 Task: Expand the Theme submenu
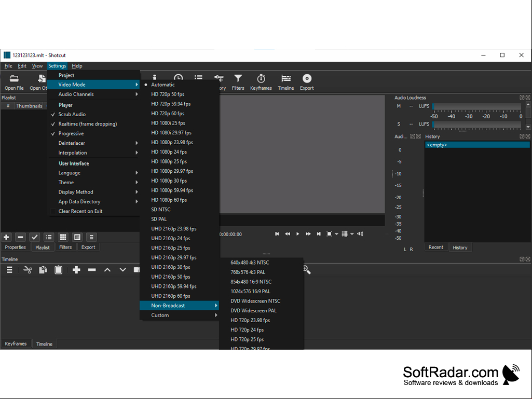click(x=93, y=182)
